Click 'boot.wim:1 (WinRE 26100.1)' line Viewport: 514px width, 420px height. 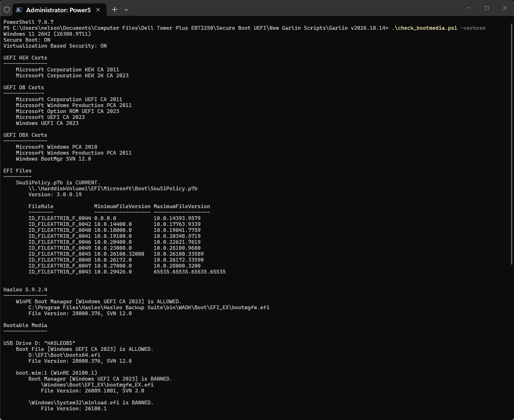[x=57, y=373]
